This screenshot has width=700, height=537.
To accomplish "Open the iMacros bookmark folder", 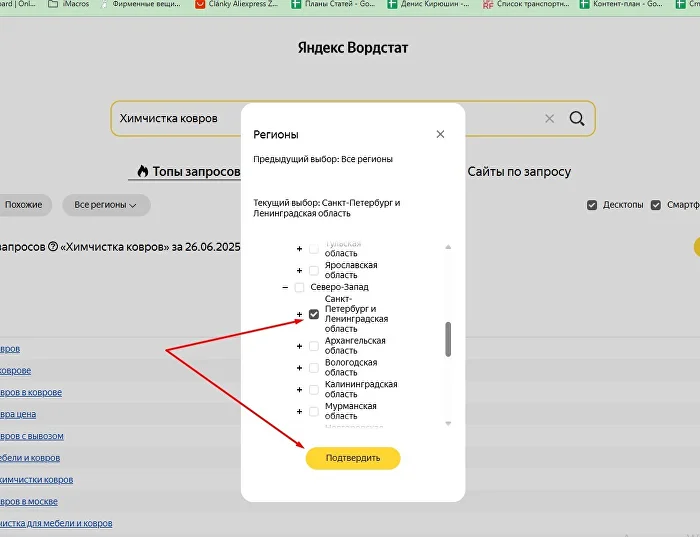I will [68, 4].
